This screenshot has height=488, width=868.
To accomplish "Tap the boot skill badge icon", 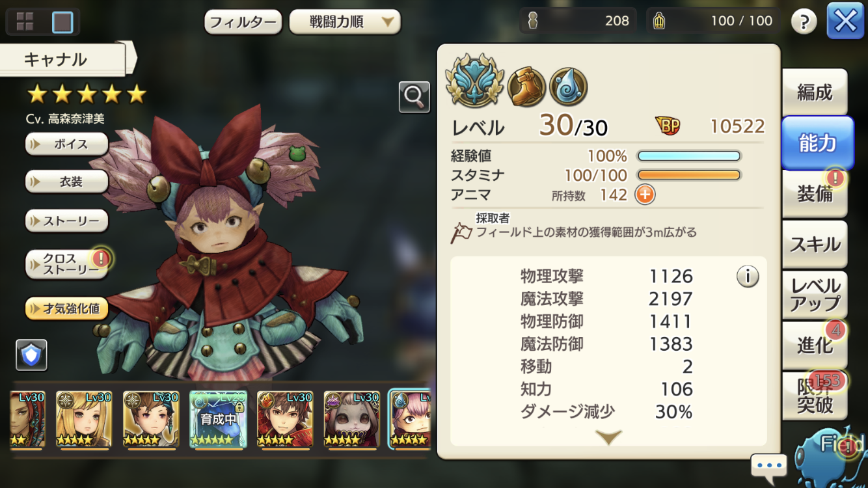I will tap(526, 87).
